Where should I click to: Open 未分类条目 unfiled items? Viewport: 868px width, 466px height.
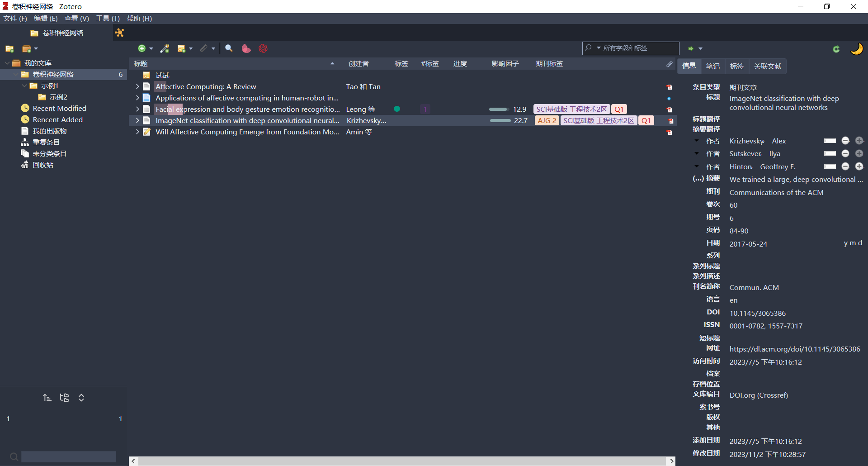(49, 153)
